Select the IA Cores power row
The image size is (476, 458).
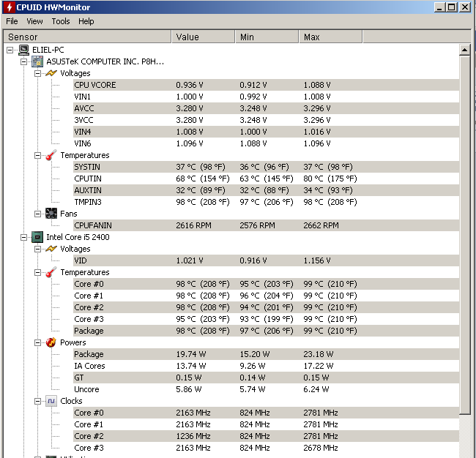[x=266, y=366]
